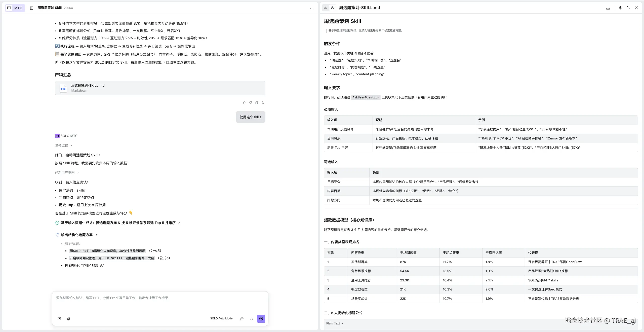The width and height of the screenshot is (644, 332).
Task: Expand preview panel to fullscreen
Action: point(628,8)
